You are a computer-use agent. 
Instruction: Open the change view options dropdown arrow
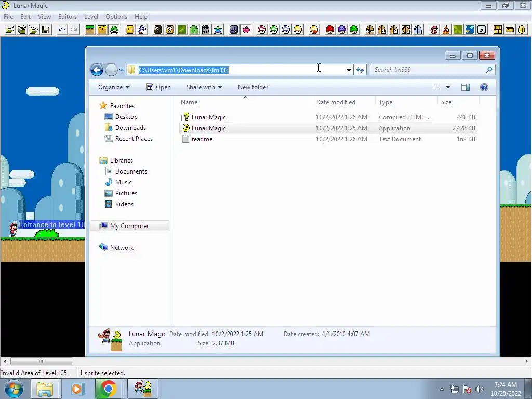[x=448, y=87]
